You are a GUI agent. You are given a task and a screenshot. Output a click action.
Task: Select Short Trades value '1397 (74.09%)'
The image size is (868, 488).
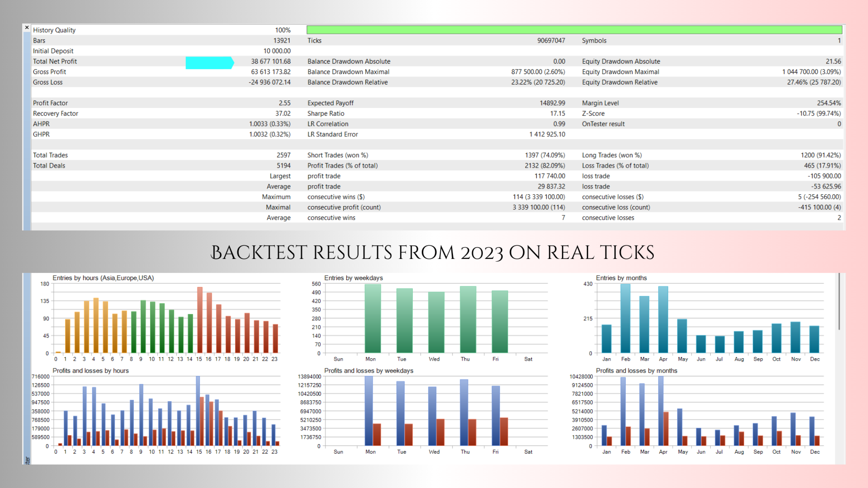tap(545, 155)
